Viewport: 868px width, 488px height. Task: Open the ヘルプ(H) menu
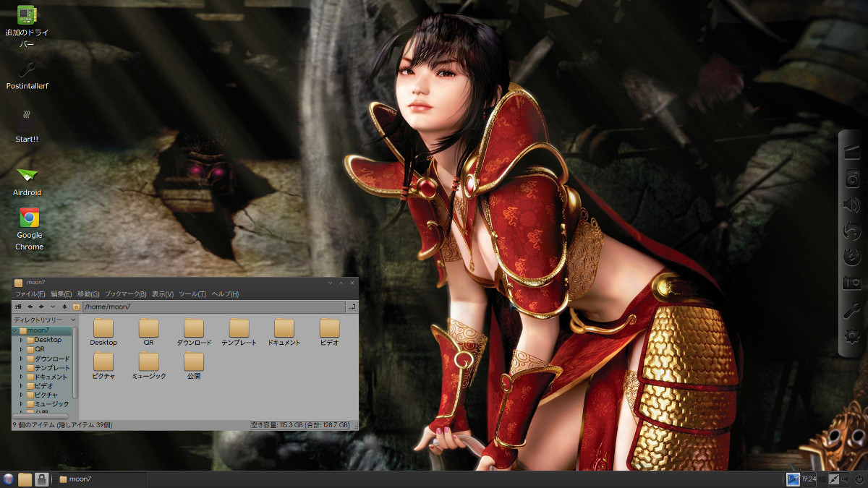[x=225, y=294]
